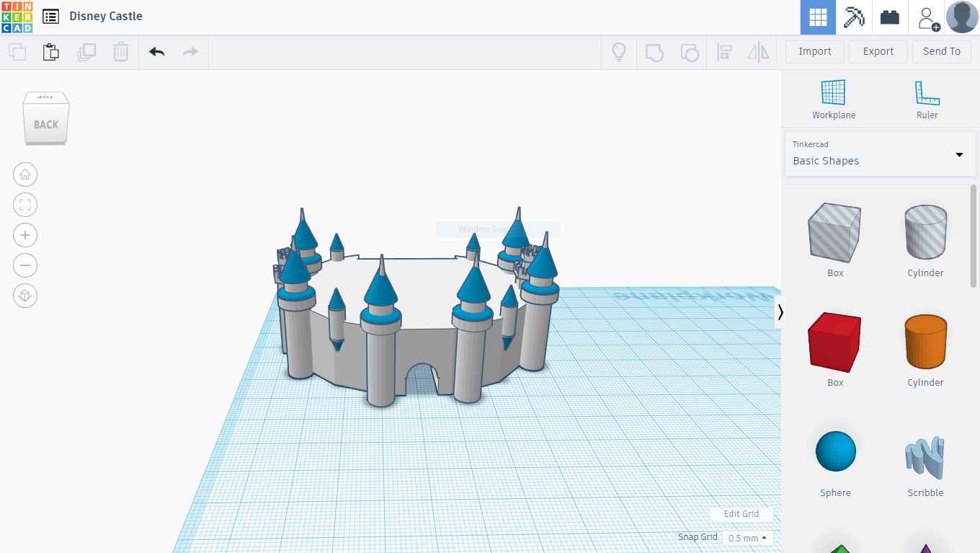Open the Tinkercad logo home link

click(x=17, y=17)
